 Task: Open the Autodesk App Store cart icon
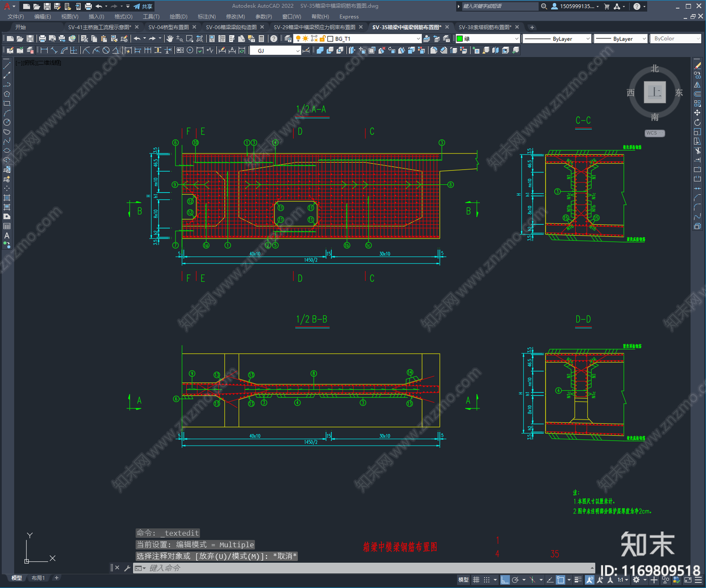tap(607, 6)
